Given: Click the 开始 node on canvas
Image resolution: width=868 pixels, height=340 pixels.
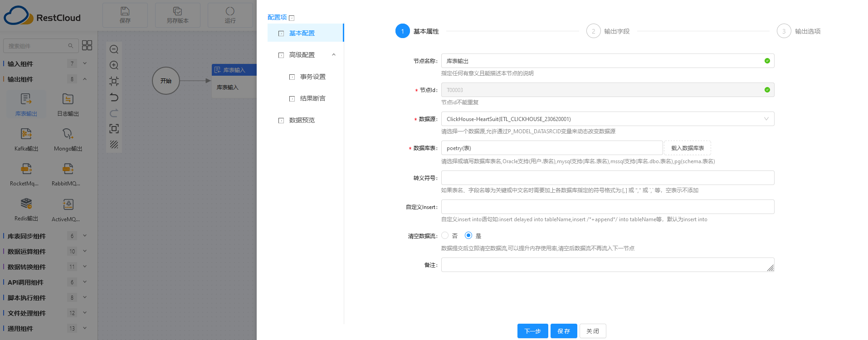Looking at the screenshot, I should click(x=166, y=81).
